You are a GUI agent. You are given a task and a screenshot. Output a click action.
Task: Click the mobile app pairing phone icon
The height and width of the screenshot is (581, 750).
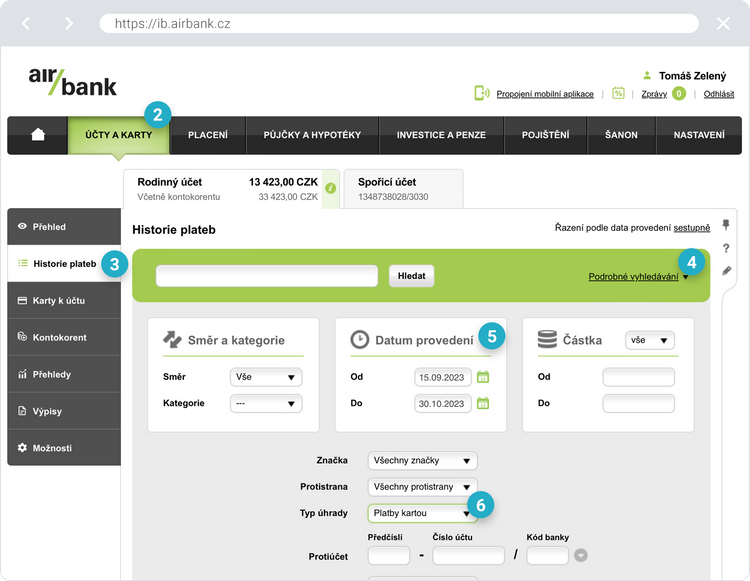coord(482,93)
